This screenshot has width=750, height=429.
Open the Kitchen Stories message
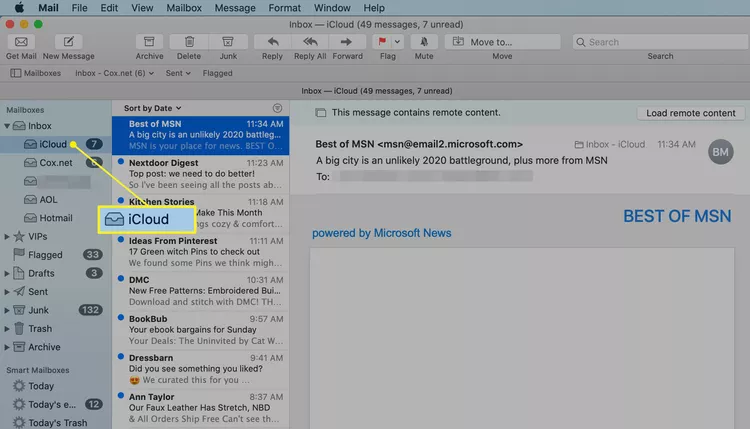(200, 213)
